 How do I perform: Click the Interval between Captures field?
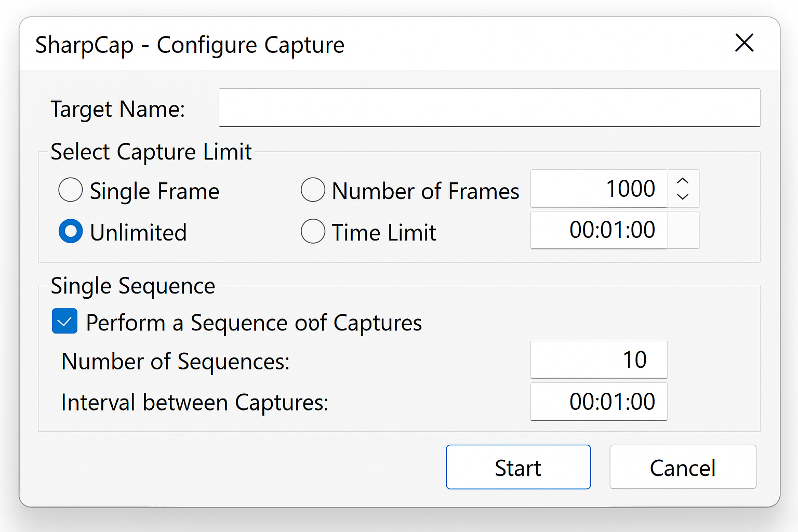pos(598,402)
